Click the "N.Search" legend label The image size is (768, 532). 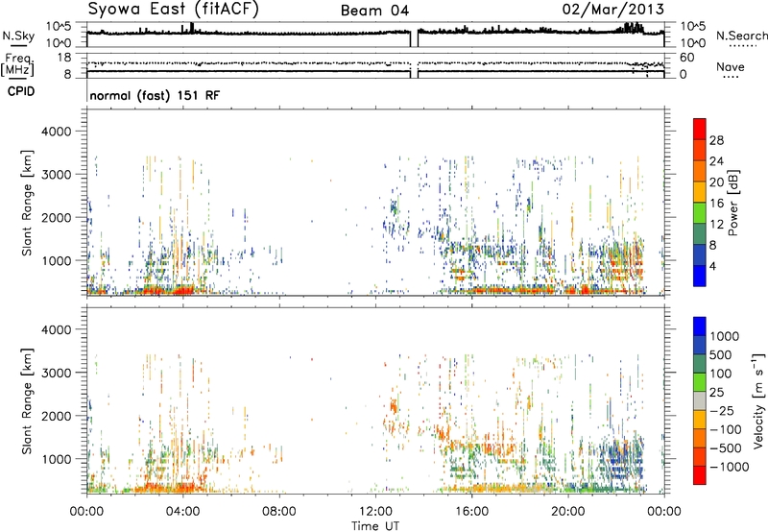(x=741, y=36)
